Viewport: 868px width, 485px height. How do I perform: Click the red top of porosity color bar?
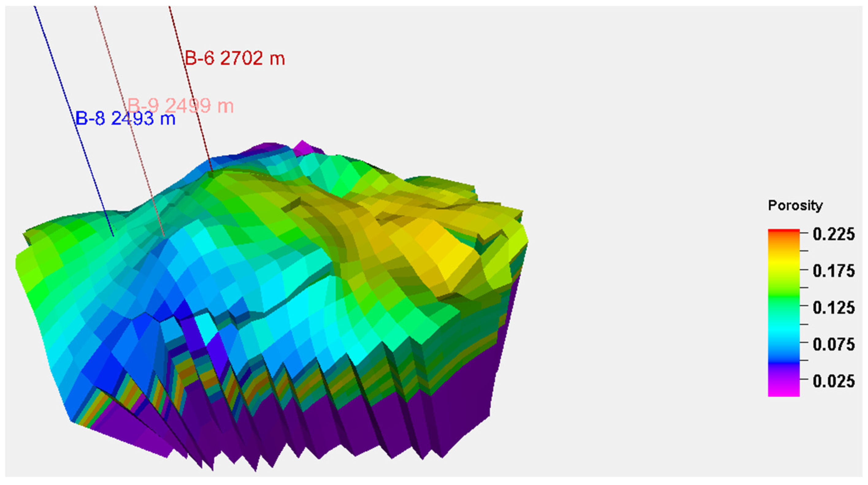tap(783, 232)
